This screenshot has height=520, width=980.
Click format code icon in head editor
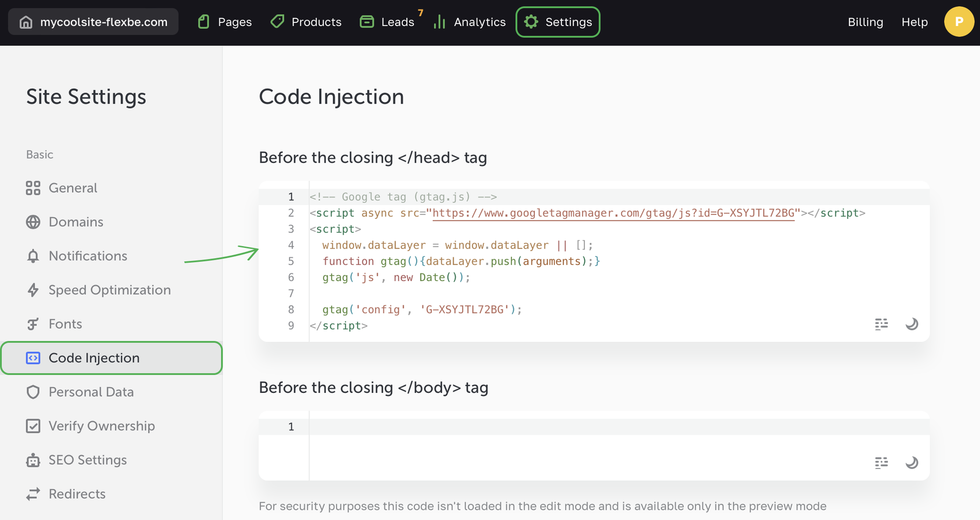881,324
